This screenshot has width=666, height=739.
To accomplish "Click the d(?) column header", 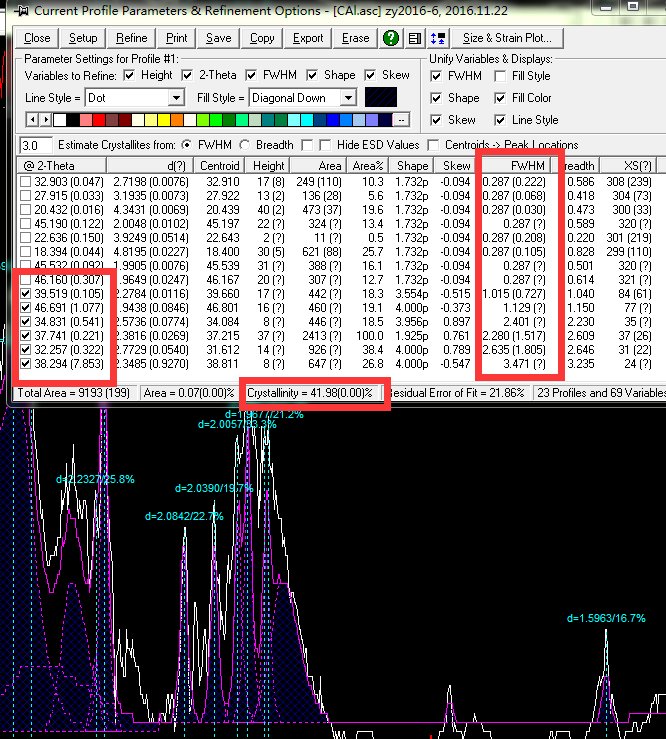I will (150, 166).
